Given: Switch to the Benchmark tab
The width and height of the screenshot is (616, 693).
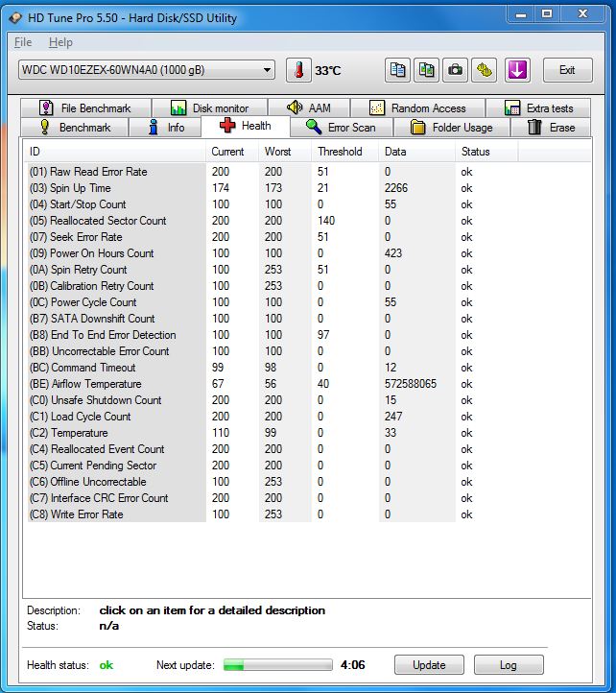Looking at the screenshot, I should 75,128.
